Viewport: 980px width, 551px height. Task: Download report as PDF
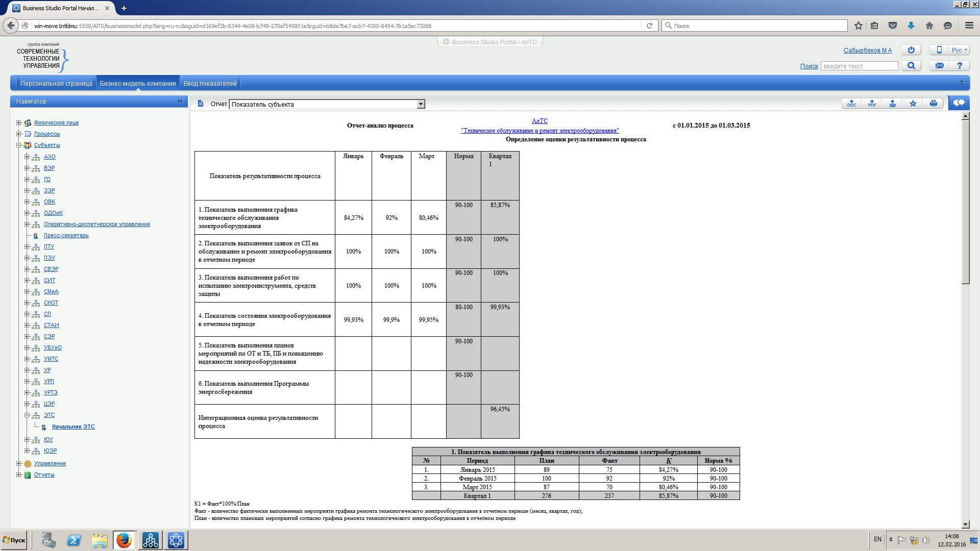pos(872,104)
